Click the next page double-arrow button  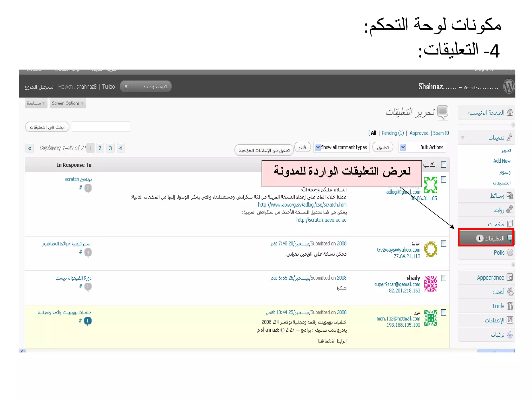coord(30,148)
